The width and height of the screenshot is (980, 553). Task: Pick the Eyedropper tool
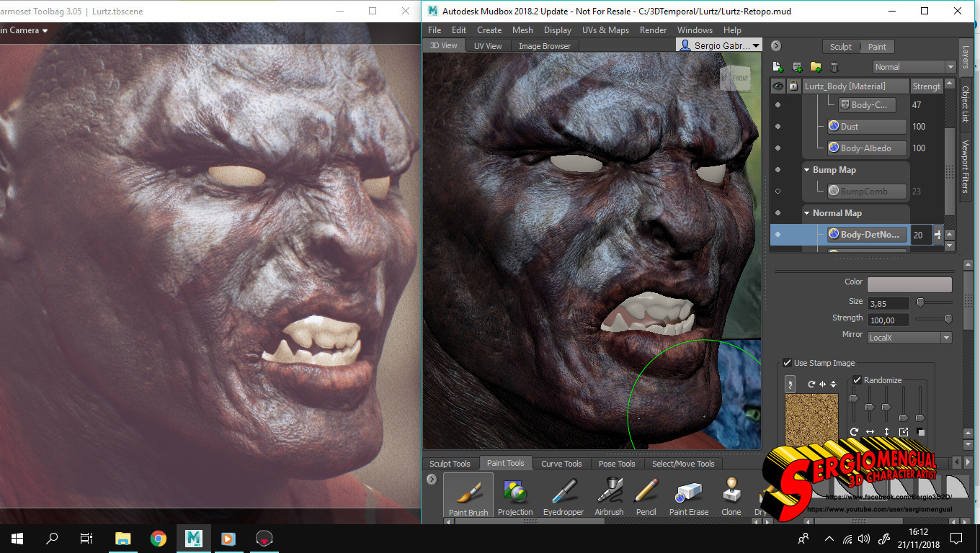click(x=563, y=496)
